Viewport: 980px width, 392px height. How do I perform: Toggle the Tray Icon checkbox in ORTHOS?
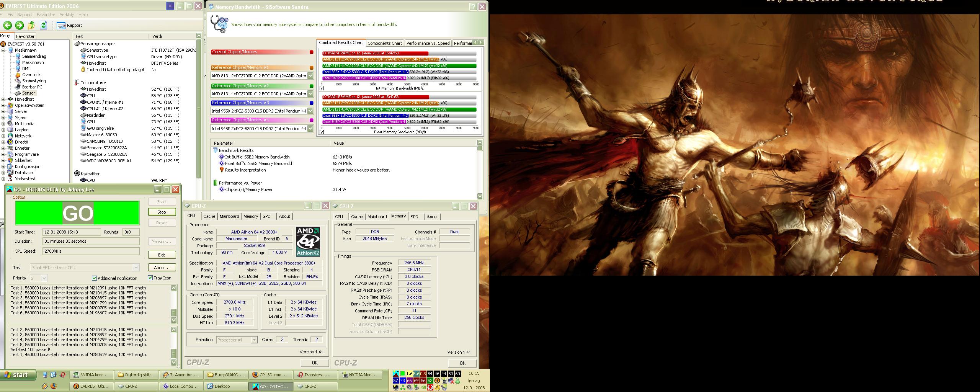[150, 278]
